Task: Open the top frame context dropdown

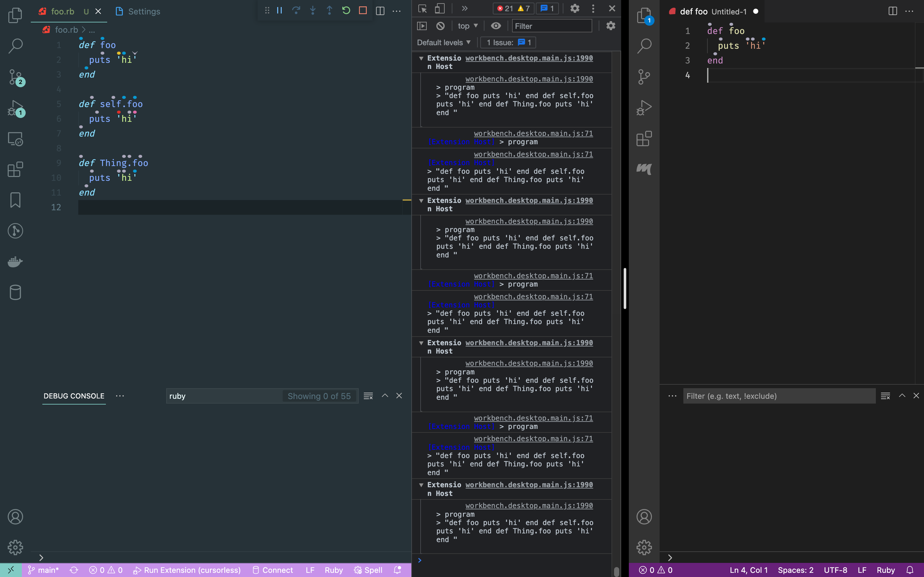Action: click(x=467, y=26)
